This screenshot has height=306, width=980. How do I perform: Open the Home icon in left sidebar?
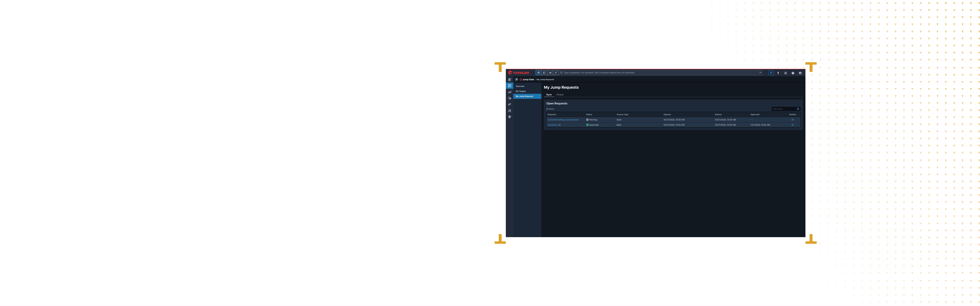tap(509, 80)
